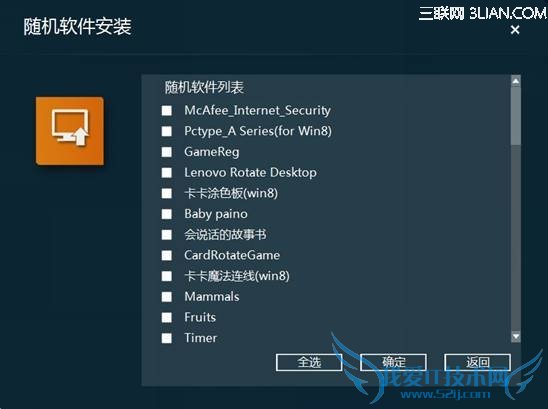Tick the Pctype_A Series(for Win8) checkbox

167,131
